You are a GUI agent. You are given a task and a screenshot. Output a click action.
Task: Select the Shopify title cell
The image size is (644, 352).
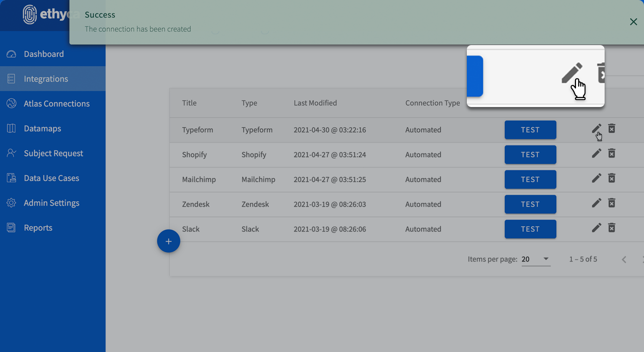(195, 155)
